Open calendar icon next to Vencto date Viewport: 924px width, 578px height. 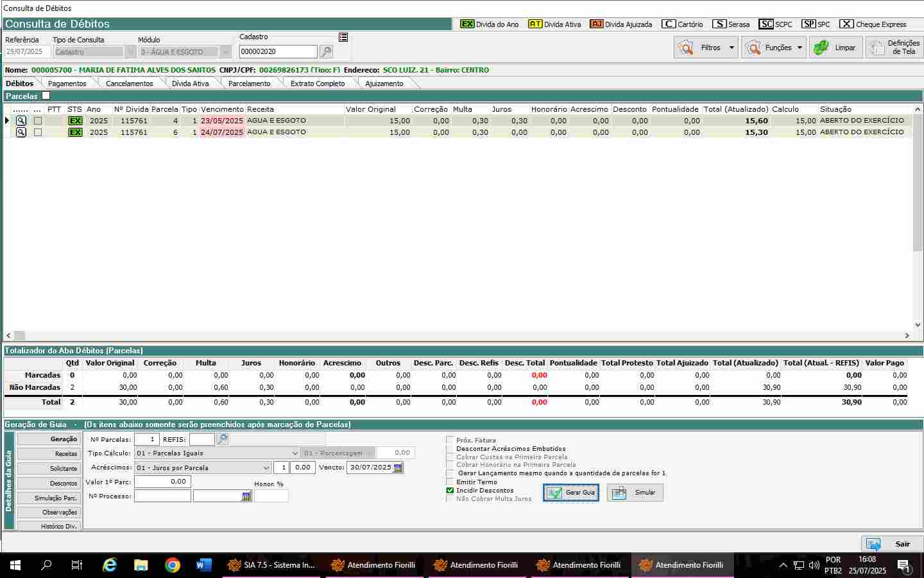(x=398, y=468)
